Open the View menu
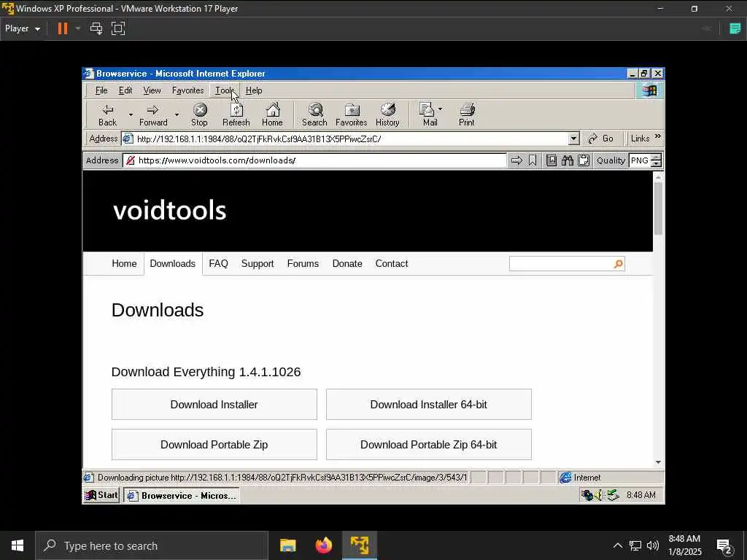 click(x=152, y=90)
